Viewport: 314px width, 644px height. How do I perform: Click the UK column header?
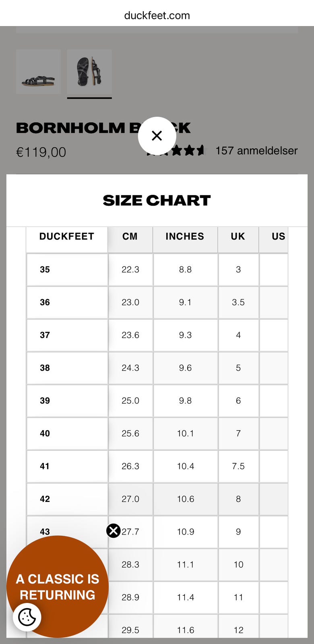coord(238,236)
